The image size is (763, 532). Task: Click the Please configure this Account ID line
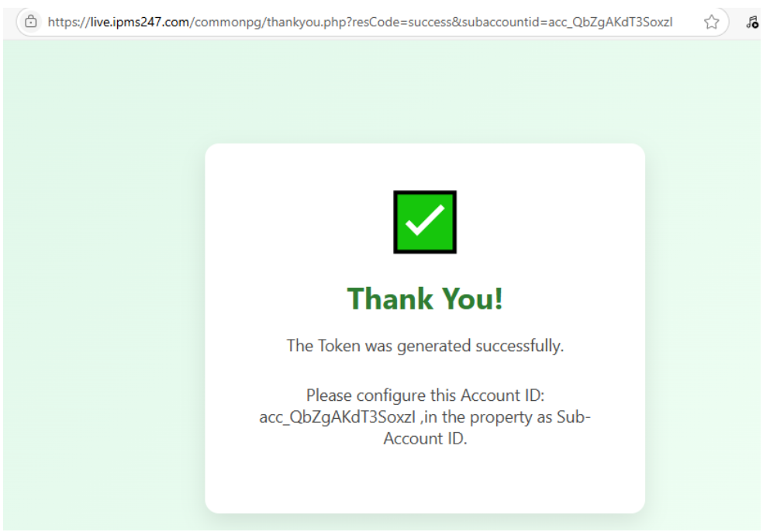(425, 396)
